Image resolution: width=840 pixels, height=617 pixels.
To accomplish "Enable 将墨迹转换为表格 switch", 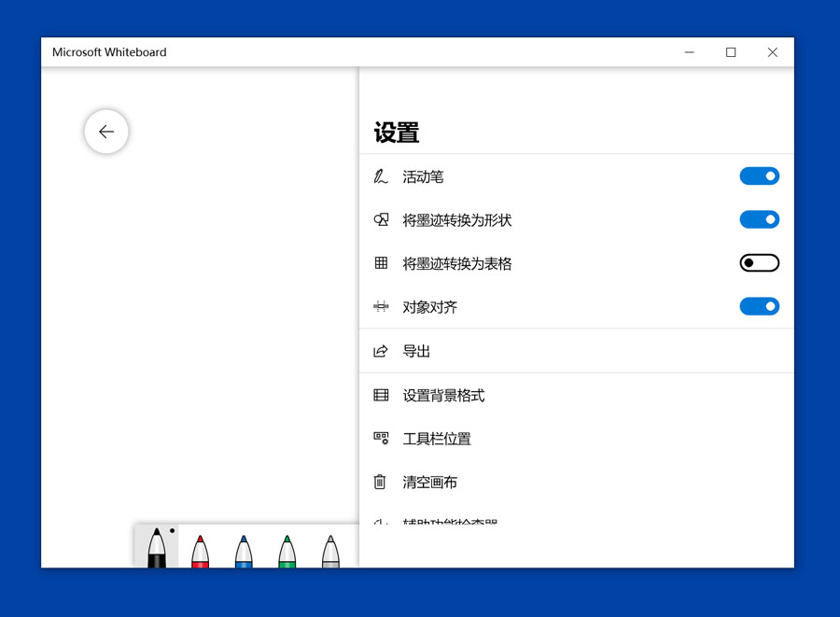I will (759, 263).
